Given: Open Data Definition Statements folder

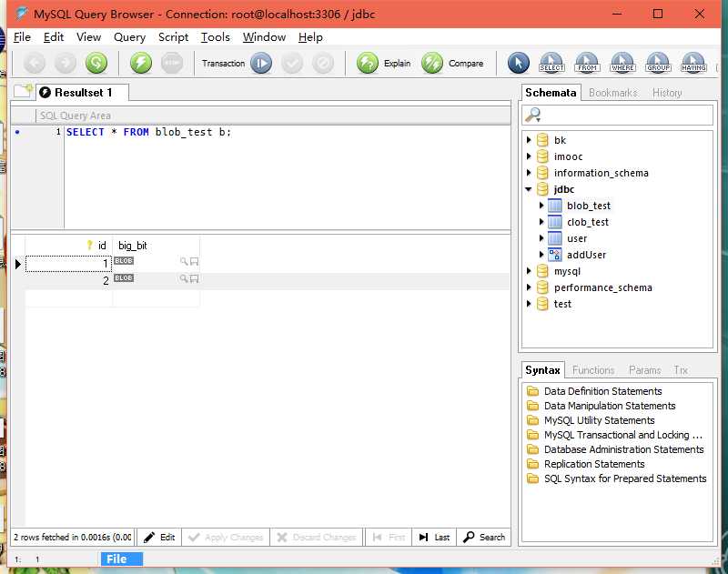Looking at the screenshot, I should click(602, 391).
